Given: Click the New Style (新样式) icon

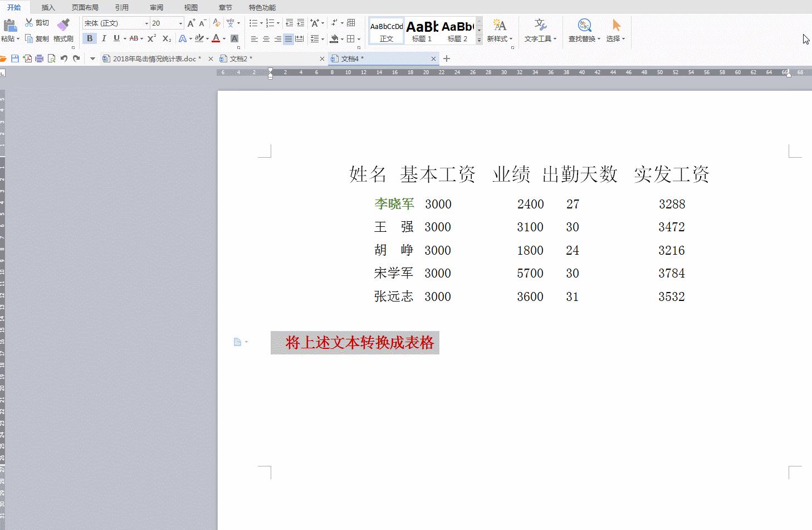Looking at the screenshot, I should click(x=499, y=31).
